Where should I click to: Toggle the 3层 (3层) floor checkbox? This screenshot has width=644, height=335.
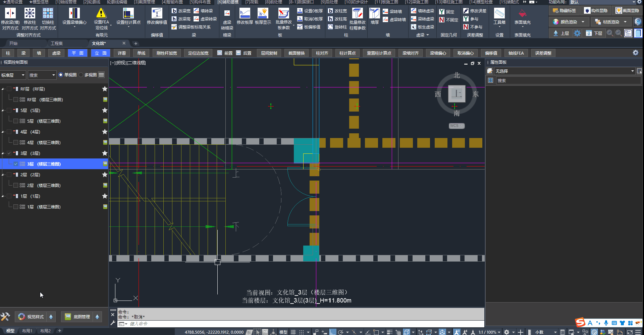(x=9, y=153)
